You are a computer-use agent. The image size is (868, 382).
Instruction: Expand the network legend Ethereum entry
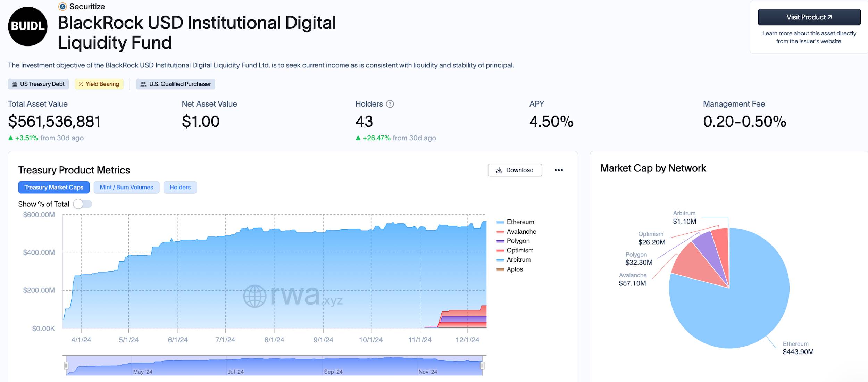coord(520,222)
